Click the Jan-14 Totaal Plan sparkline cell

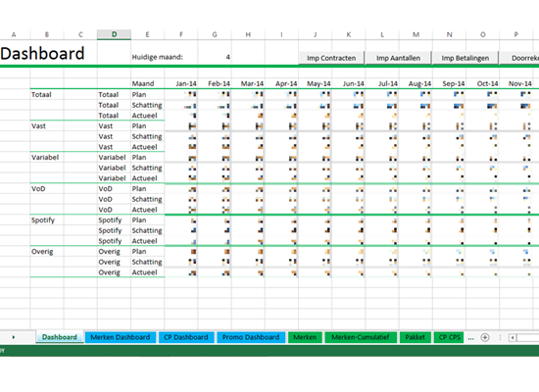point(181,94)
